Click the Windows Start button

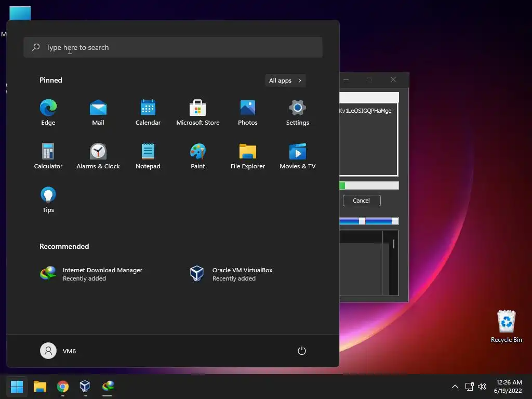point(17,386)
